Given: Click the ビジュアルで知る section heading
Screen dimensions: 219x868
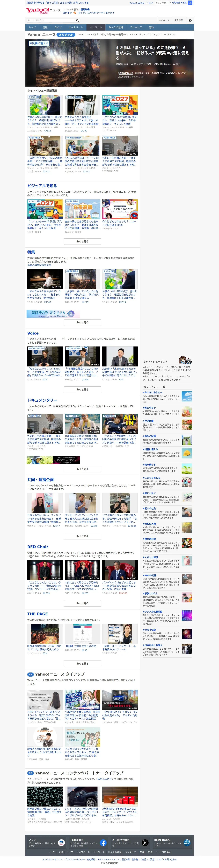Looking at the screenshot, I should [x=42, y=186].
